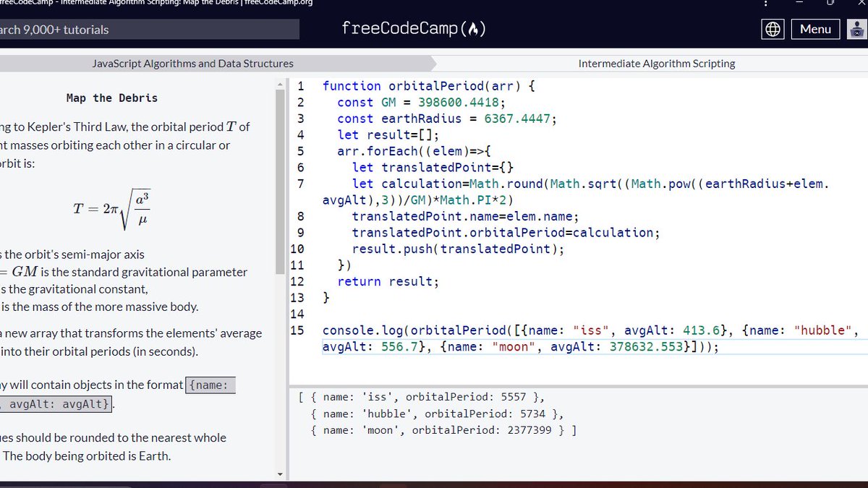Click 'let result=[];' code line
The height and width of the screenshot is (488, 868).
388,135
